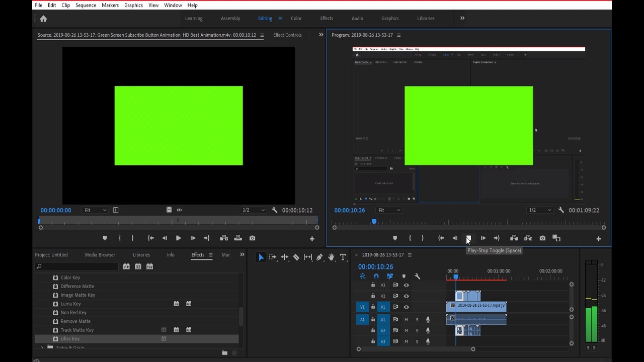The image size is (644, 362).
Task: Show hidden workspaces with double chevron
Action: pos(462,18)
